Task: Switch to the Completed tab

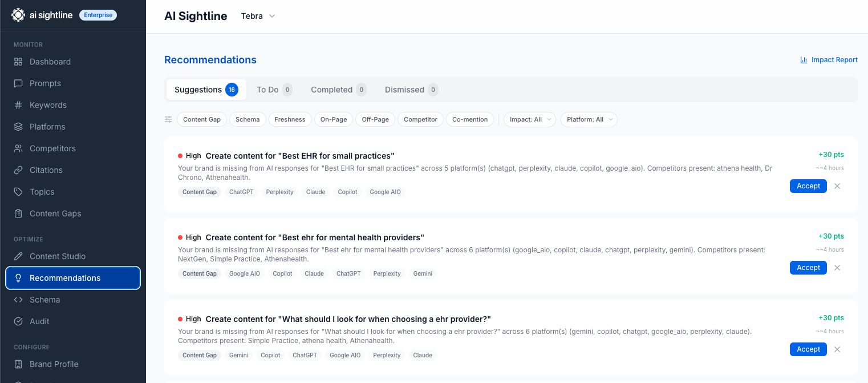Action: [338, 90]
